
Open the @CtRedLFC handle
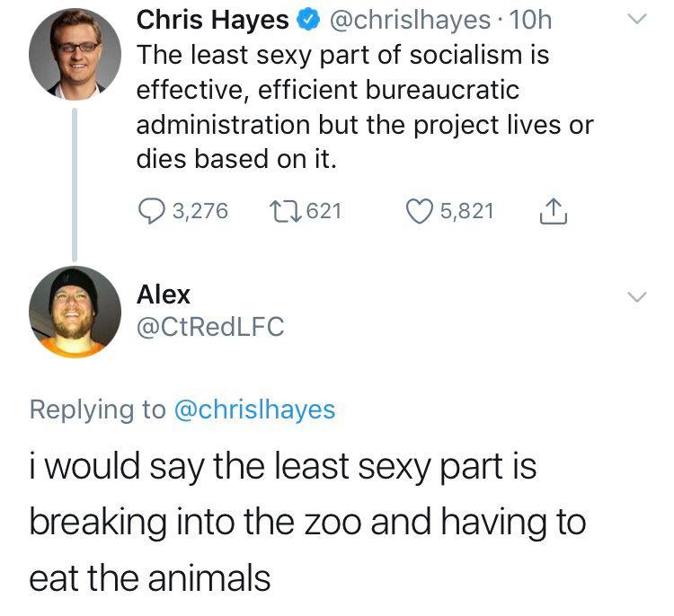click(x=210, y=327)
